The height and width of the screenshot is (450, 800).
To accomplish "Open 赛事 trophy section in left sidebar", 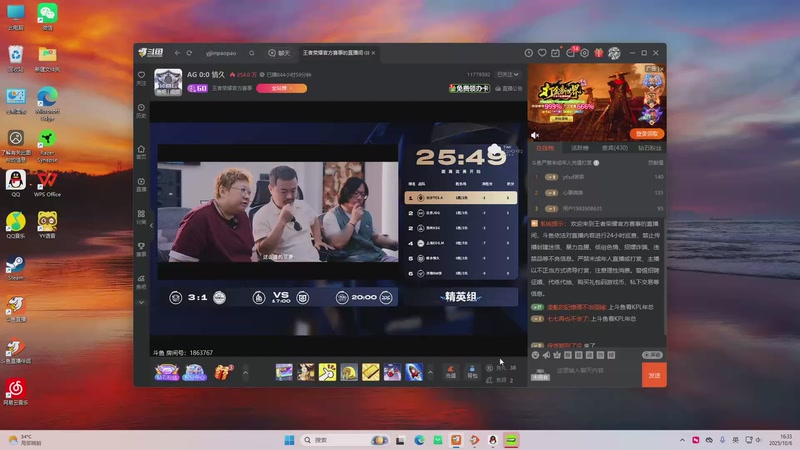I will point(141,249).
